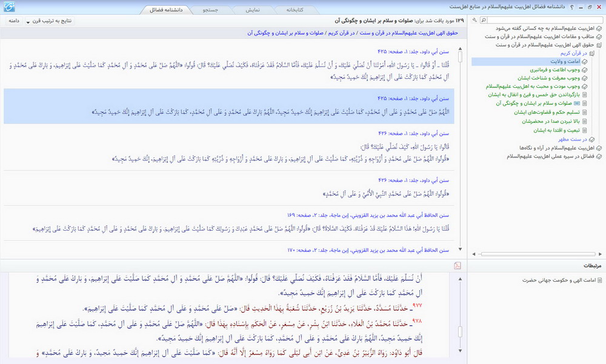Click the text pane scroll down arrow

click(460, 351)
